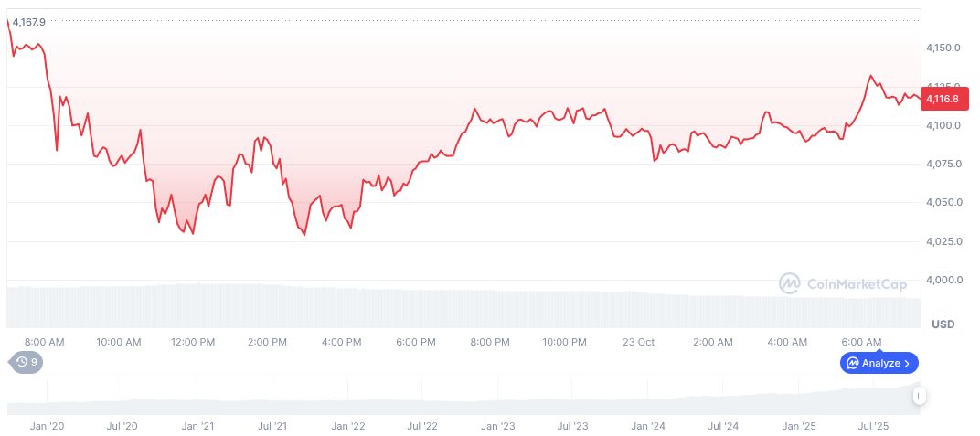980x436 pixels.
Task: Click the chevron arrow on the Analyze button
Action: click(906, 363)
